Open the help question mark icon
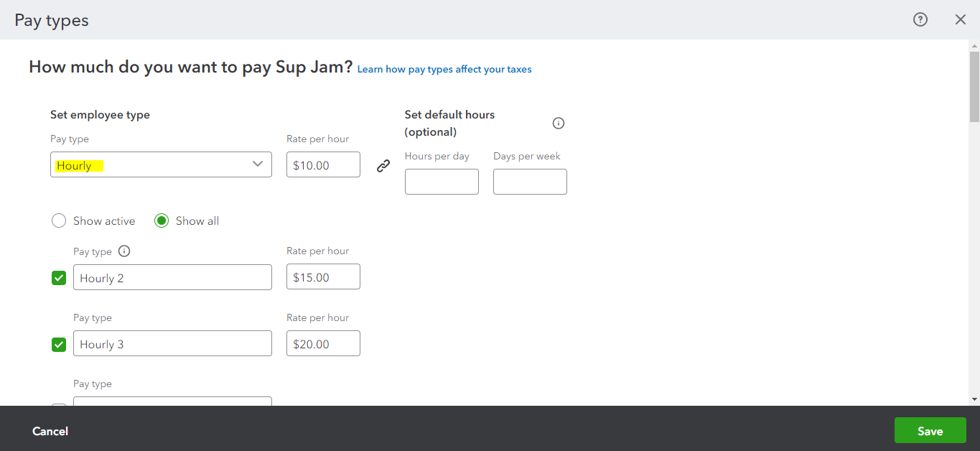 (x=920, y=20)
